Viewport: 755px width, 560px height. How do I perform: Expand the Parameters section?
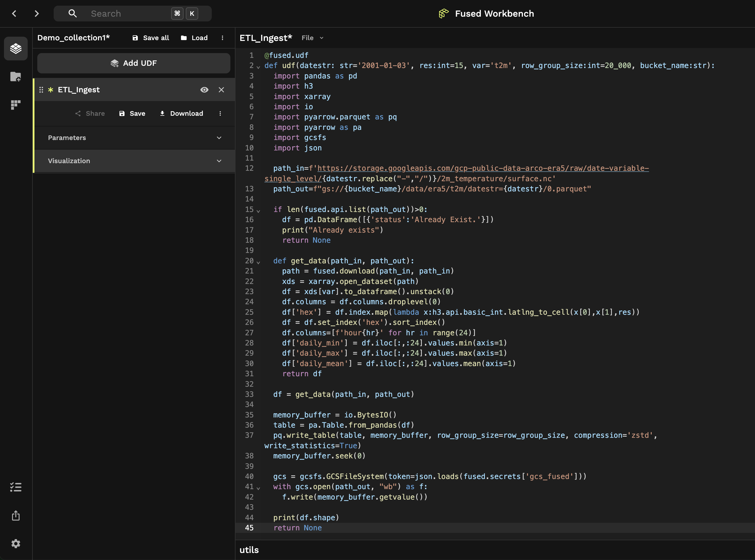pos(134,138)
